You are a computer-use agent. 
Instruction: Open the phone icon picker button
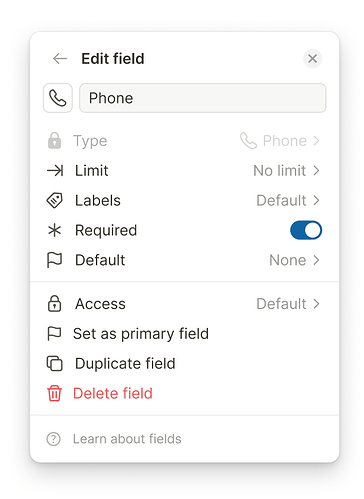58,98
